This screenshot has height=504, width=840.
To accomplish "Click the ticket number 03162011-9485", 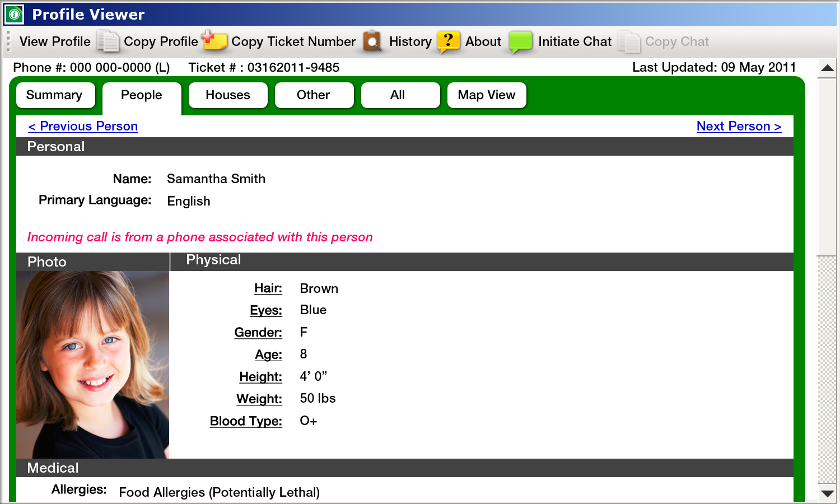I will 293,68.
